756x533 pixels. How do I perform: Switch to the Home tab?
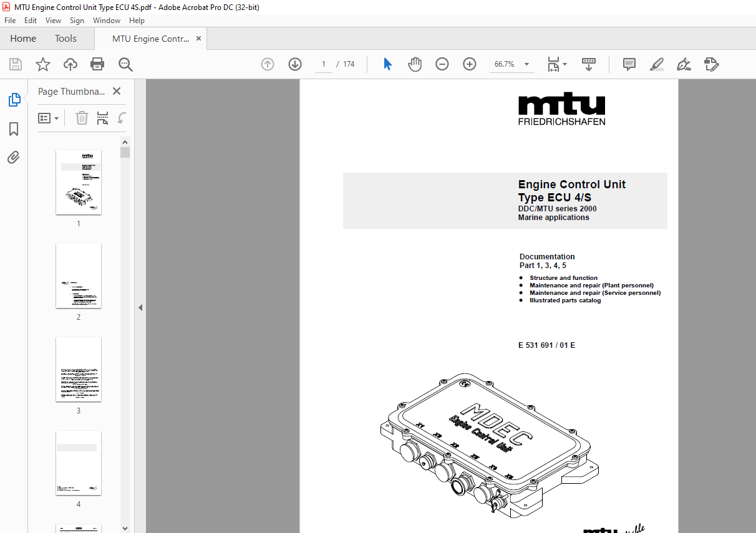pos(23,39)
